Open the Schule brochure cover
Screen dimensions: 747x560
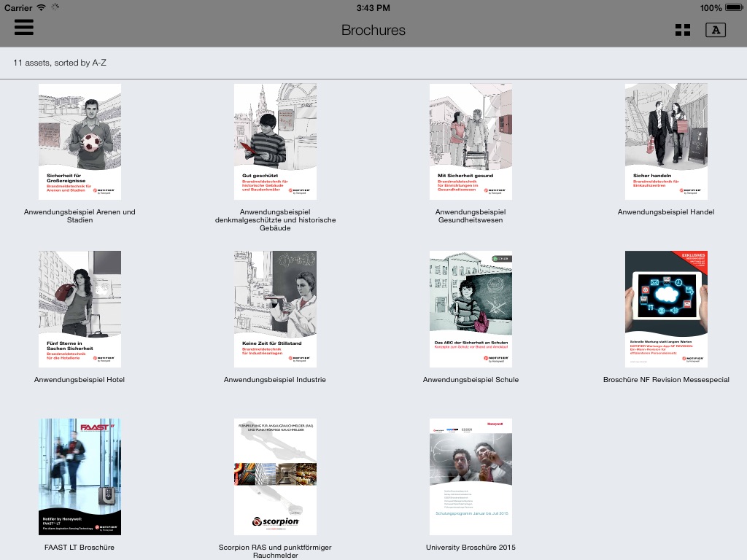click(471, 309)
